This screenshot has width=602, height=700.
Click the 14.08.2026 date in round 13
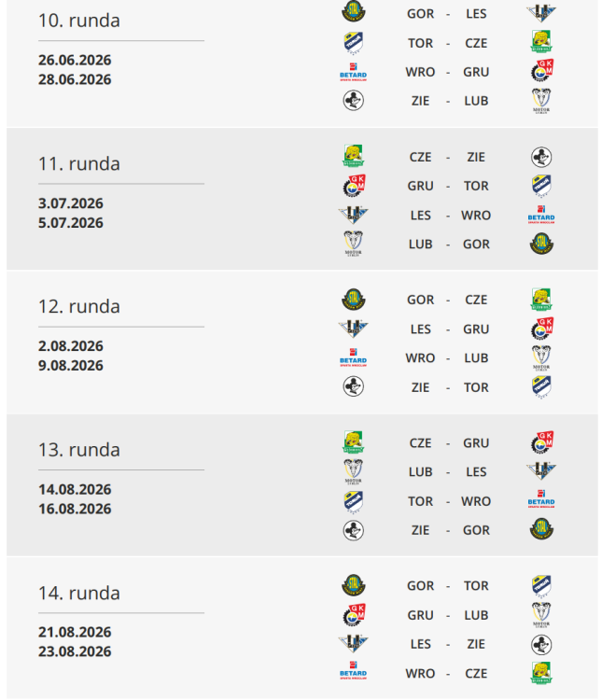click(75, 489)
